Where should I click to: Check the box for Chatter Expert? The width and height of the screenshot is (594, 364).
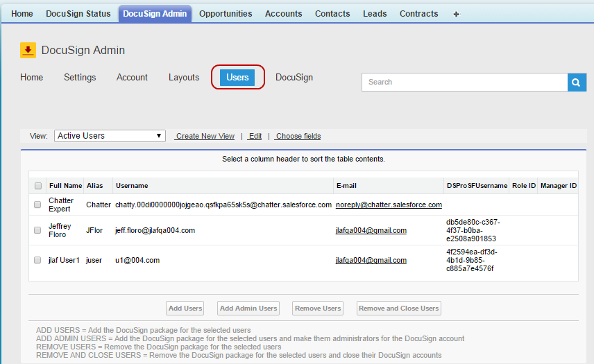pyautogui.click(x=38, y=205)
